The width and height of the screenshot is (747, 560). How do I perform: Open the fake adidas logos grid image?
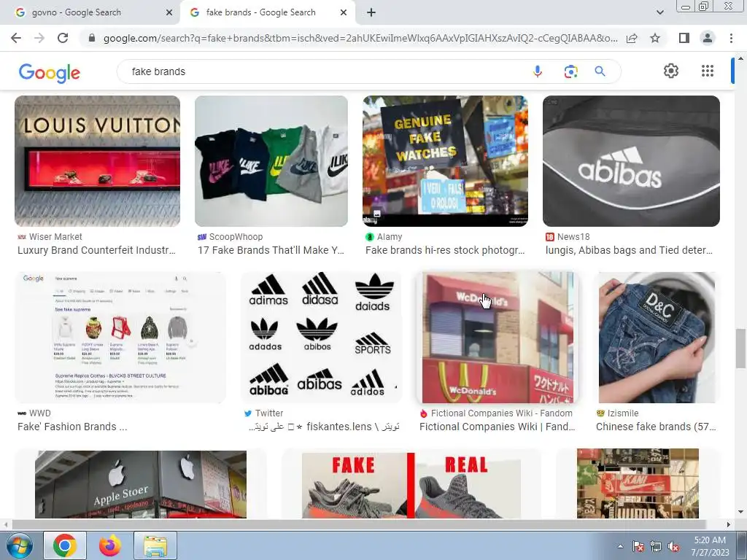coord(322,338)
